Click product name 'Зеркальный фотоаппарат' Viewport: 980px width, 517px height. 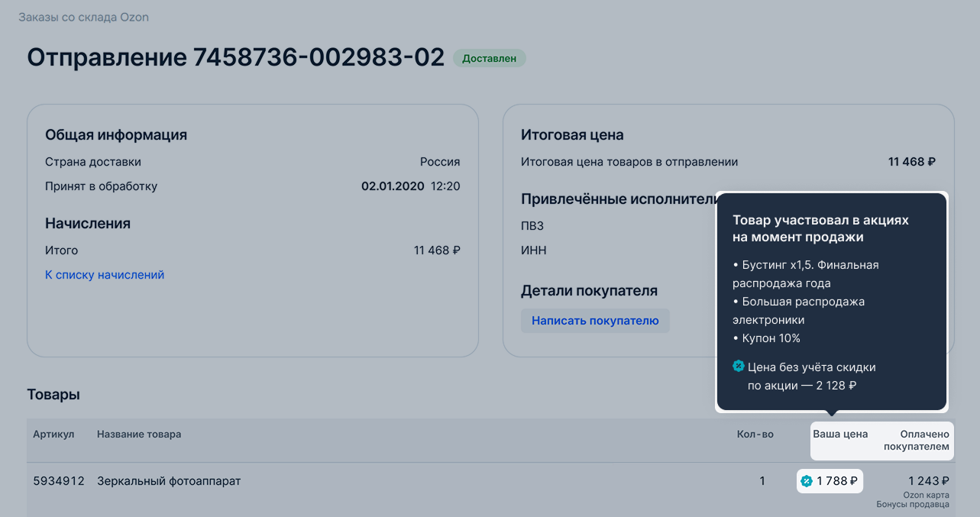click(x=169, y=481)
